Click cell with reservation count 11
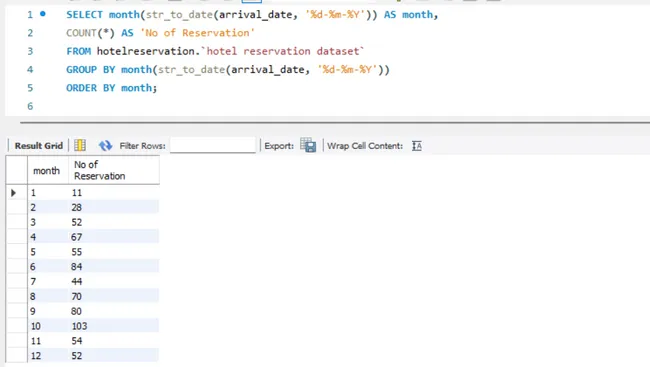650x367 pixels. pyautogui.click(x=114, y=193)
